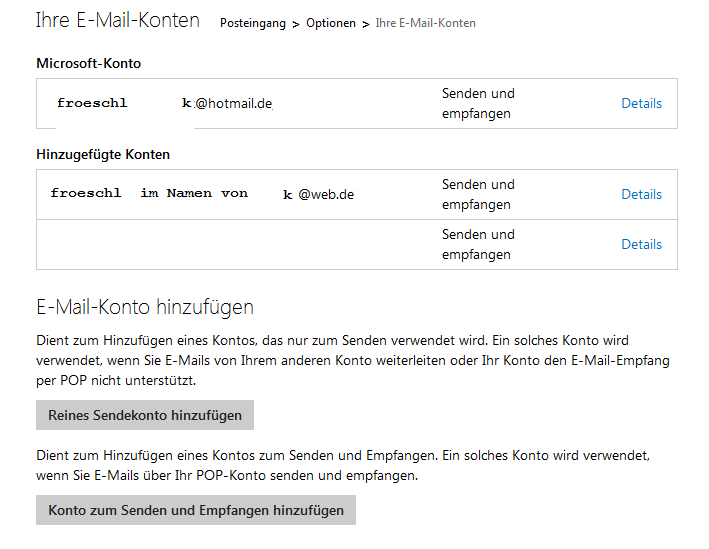The width and height of the screenshot is (709, 549).
Task: Open Details for the hotmail.de account
Action: tap(641, 103)
